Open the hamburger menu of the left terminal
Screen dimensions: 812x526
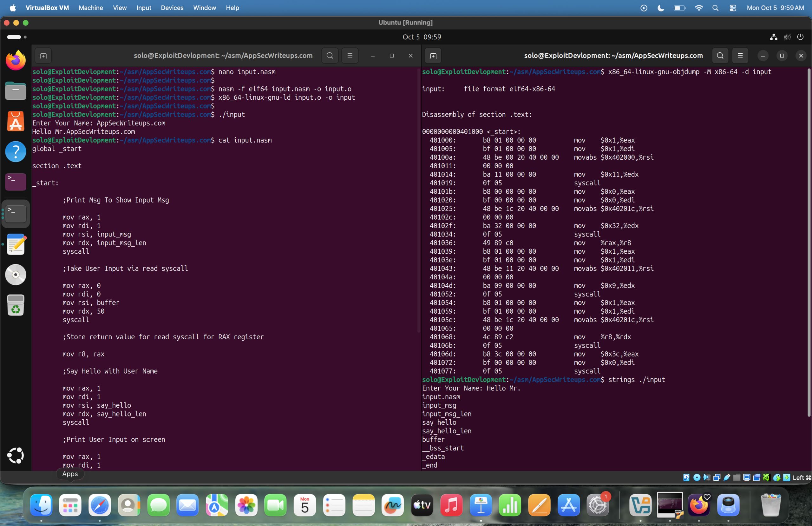tap(350, 56)
